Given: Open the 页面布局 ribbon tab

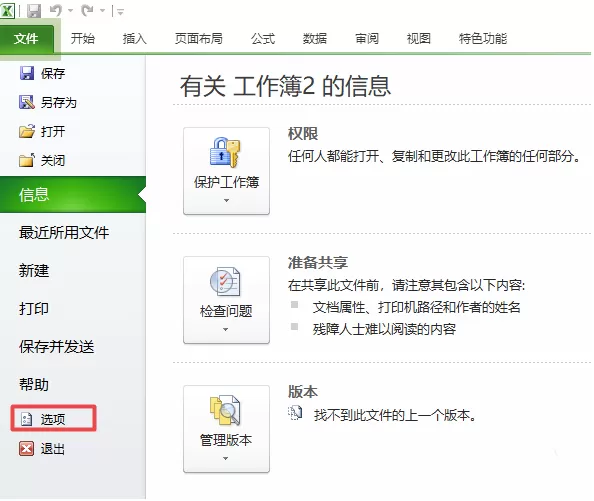Looking at the screenshot, I should (x=199, y=38).
